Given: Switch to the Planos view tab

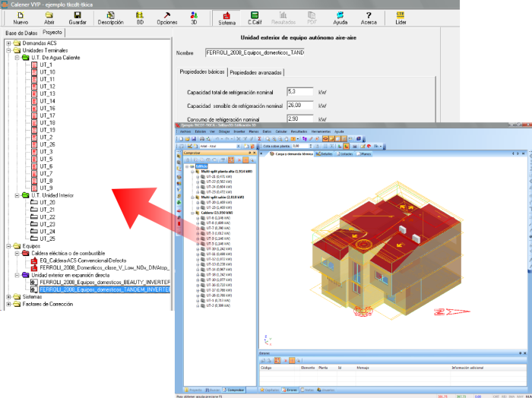Looking at the screenshot, I should (x=364, y=154).
